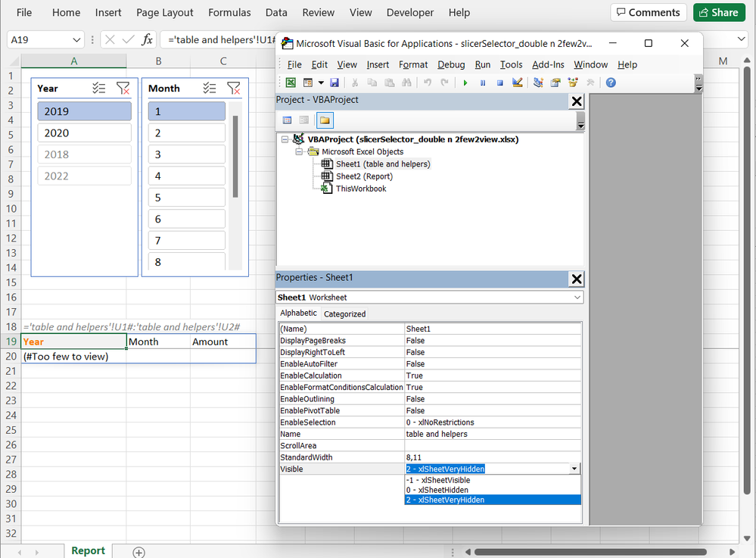
Task: Select Sheet1 (table and helpers) in project tree
Action: pos(383,164)
